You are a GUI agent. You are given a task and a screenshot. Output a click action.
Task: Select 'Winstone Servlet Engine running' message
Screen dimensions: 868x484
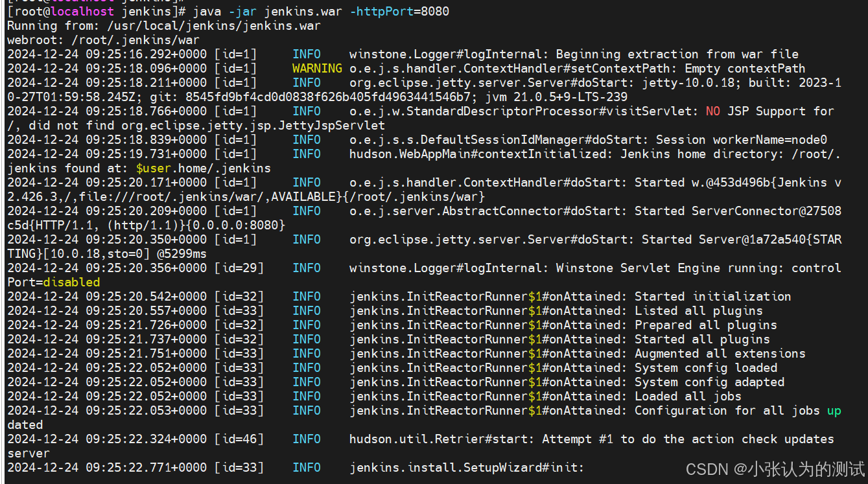point(666,268)
